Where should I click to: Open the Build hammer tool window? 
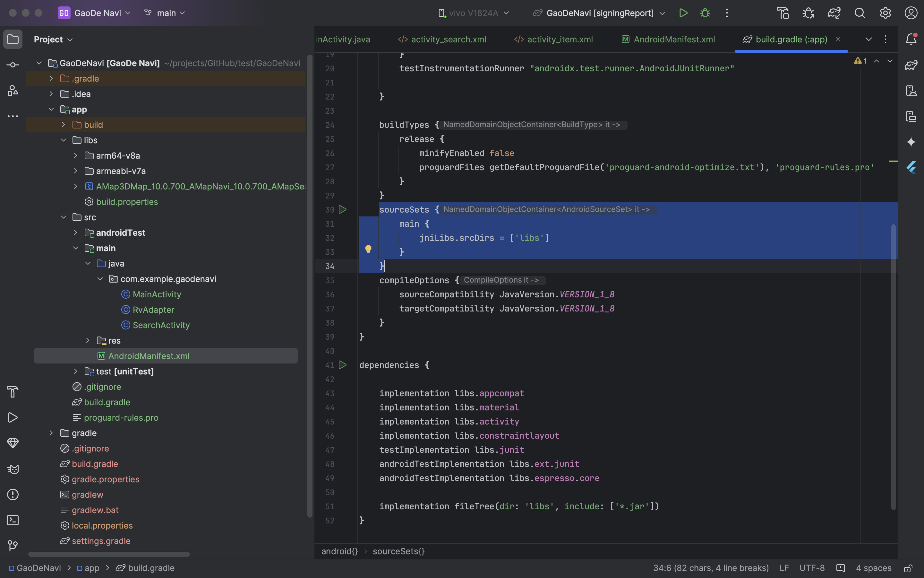pos(13,392)
